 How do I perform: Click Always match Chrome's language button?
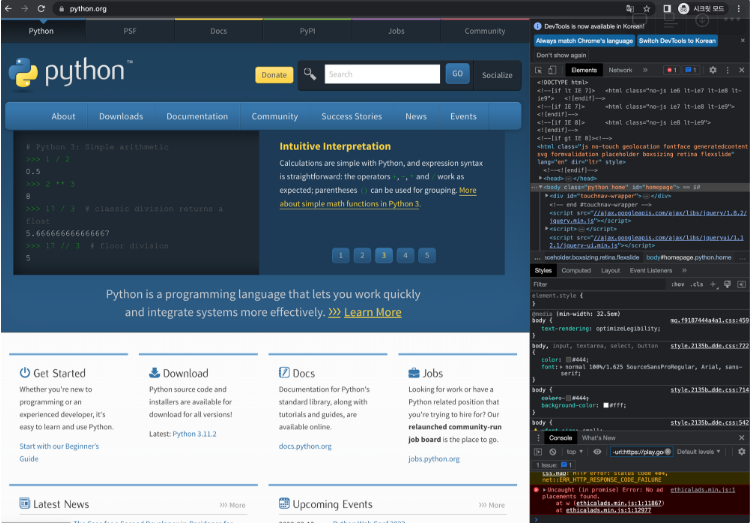pyautogui.click(x=584, y=41)
